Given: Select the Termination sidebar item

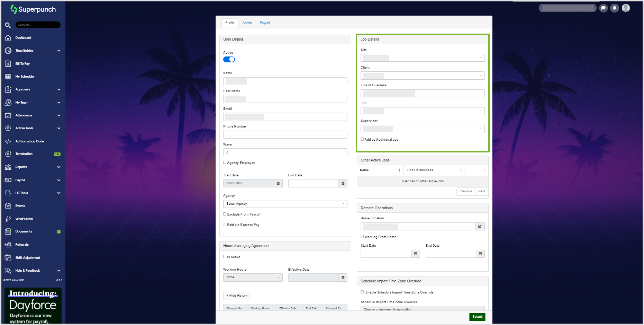Looking at the screenshot, I should click(x=24, y=153).
